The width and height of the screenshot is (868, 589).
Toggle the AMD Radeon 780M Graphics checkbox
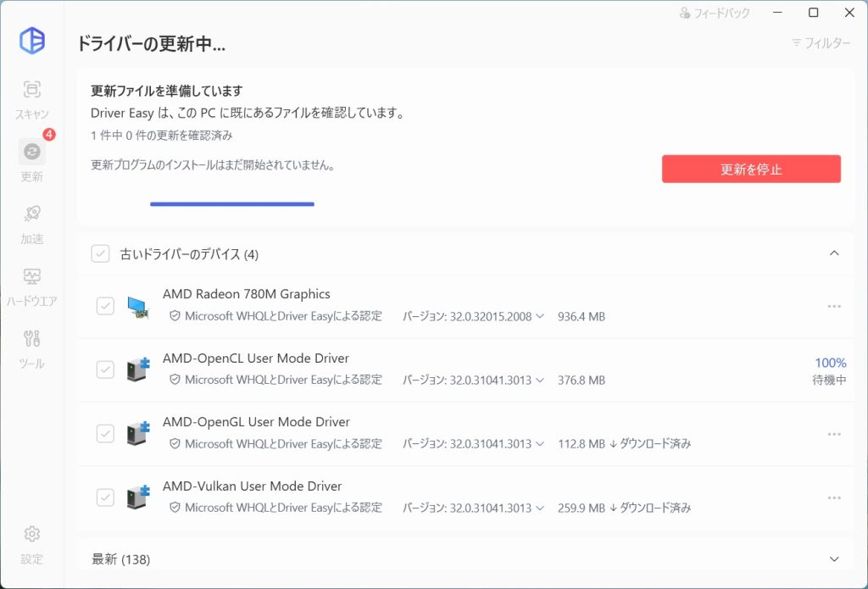click(x=105, y=306)
